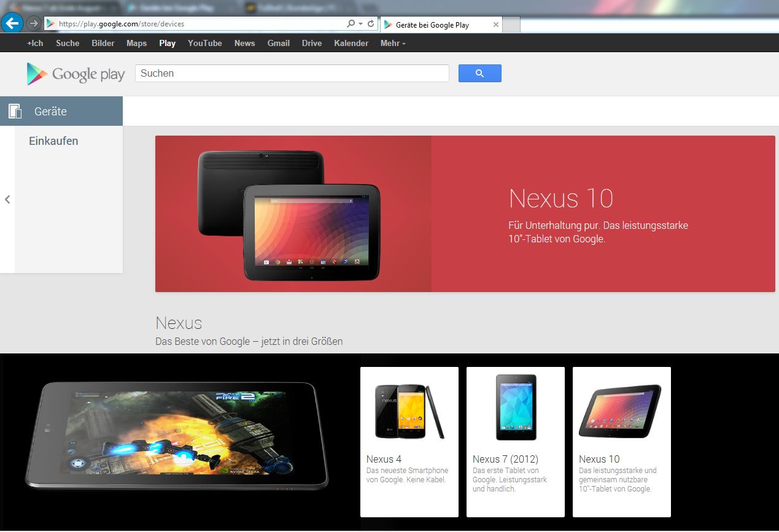The width and height of the screenshot is (779, 532).
Task: Open Suche in Google bar
Action: pyautogui.click(x=68, y=43)
